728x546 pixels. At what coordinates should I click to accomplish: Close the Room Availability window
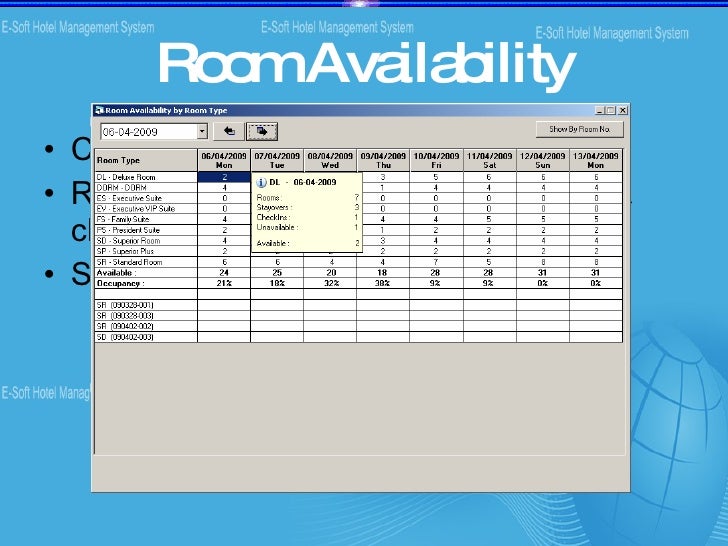623,110
